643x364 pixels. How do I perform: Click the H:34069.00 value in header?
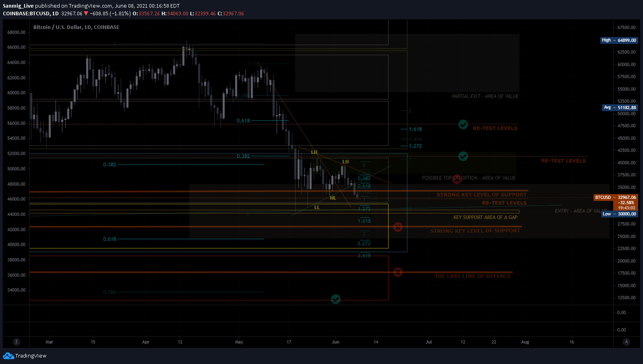[x=175, y=14]
